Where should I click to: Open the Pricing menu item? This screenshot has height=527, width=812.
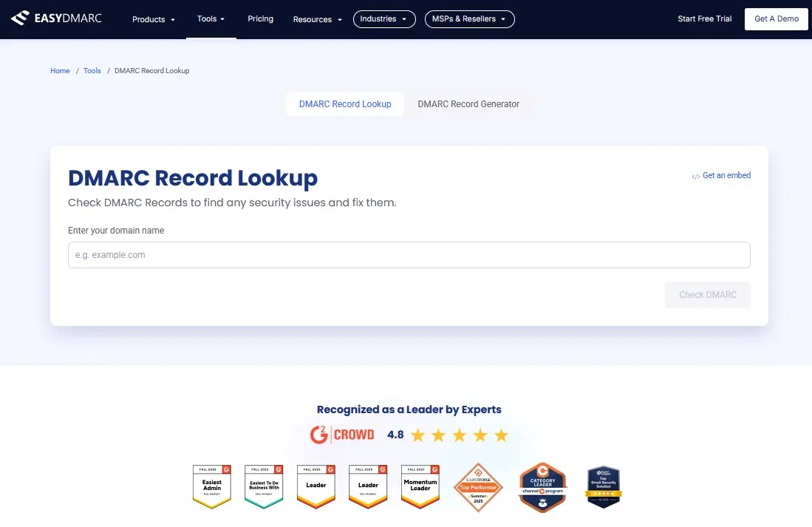[260, 19]
